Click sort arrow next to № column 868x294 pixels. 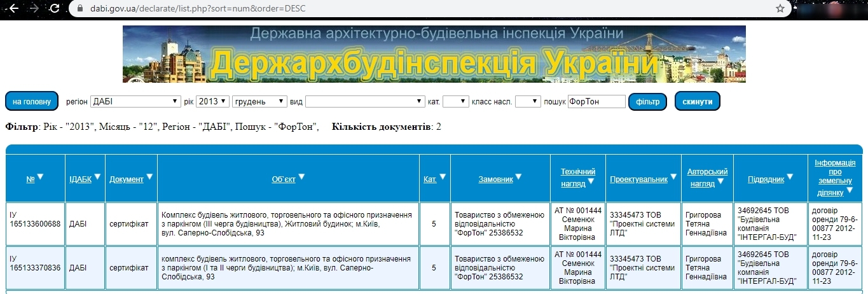(40, 177)
